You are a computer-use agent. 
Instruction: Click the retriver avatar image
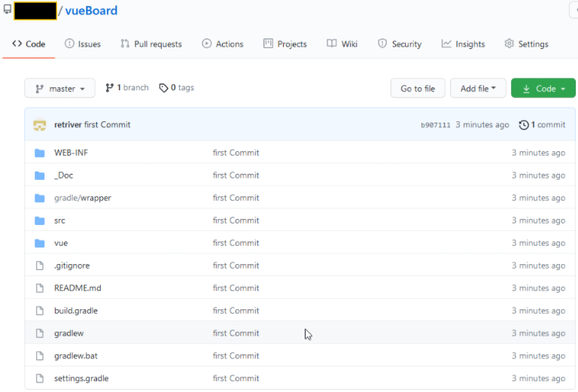coord(39,125)
